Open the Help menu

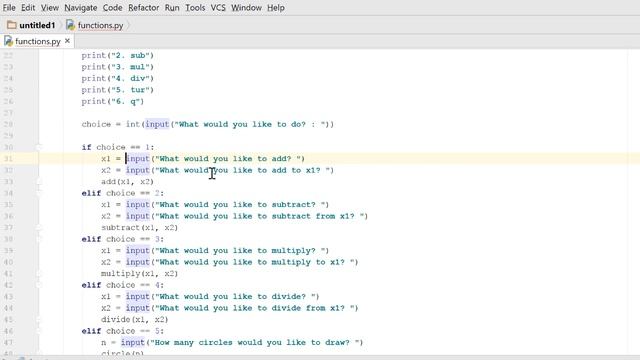(x=276, y=8)
